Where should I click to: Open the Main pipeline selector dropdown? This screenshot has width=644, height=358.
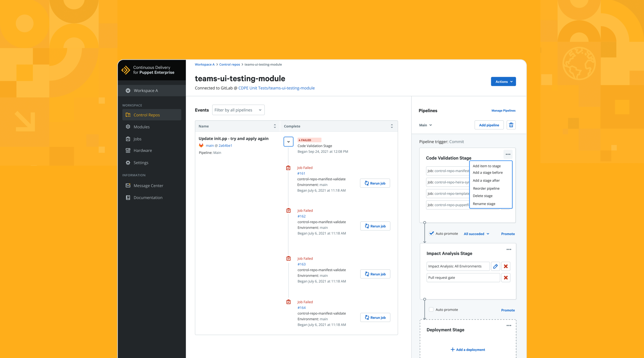click(425, 125)
